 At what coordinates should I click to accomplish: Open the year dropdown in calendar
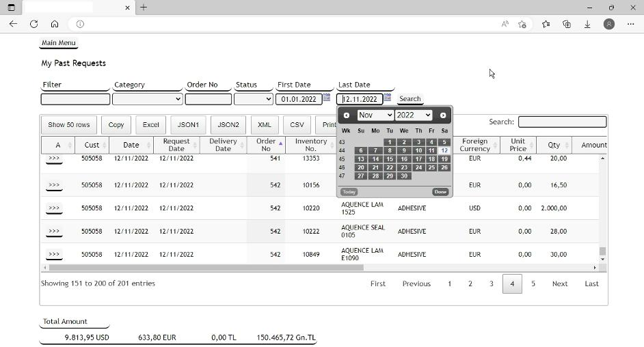click(x=413, y=115)
